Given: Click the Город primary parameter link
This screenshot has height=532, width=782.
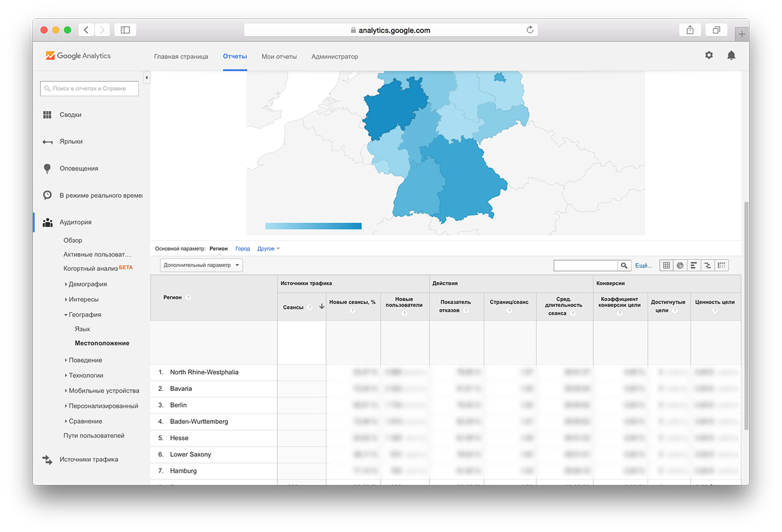Looking at the screenshot, I should [243, 249].
